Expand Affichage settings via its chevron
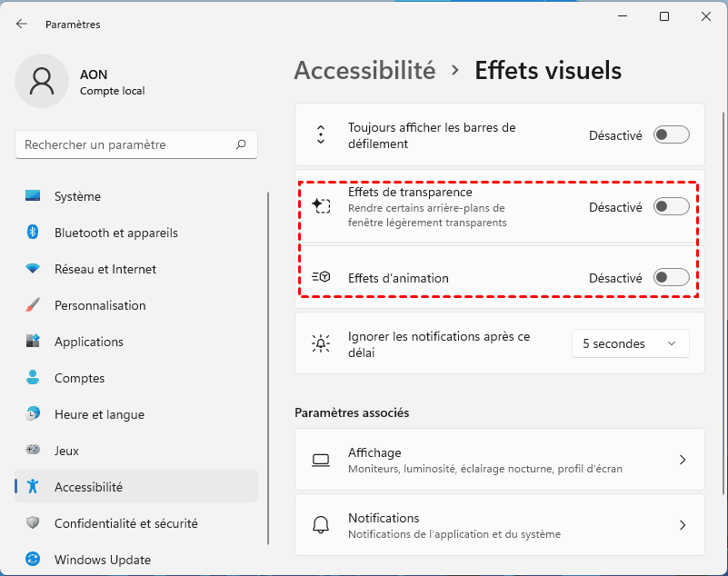 pos(683,461)
